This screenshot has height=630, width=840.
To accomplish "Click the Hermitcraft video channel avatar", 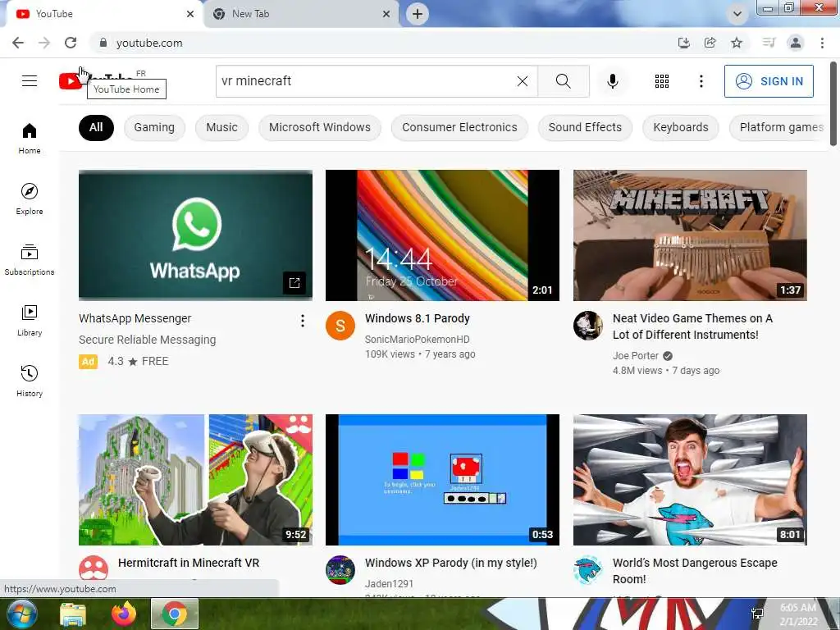I will pyautogui.click(x=94, y=569).
